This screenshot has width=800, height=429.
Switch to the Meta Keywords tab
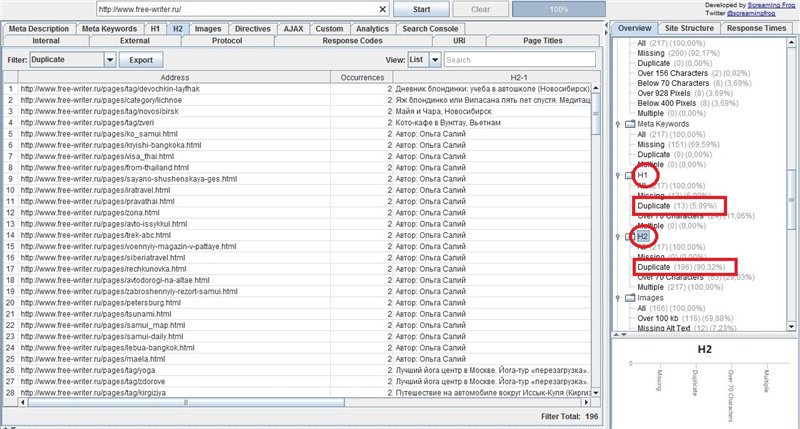109,29
